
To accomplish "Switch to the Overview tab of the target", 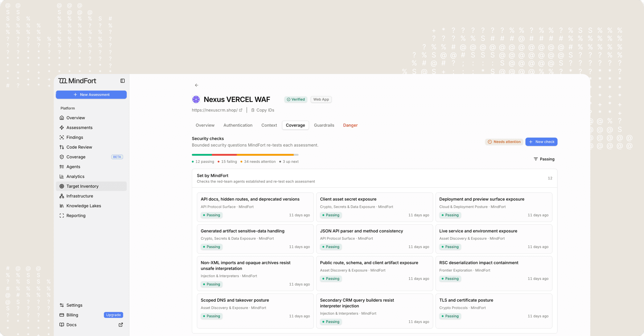I will pyautogui.click(x=205, y=125).
